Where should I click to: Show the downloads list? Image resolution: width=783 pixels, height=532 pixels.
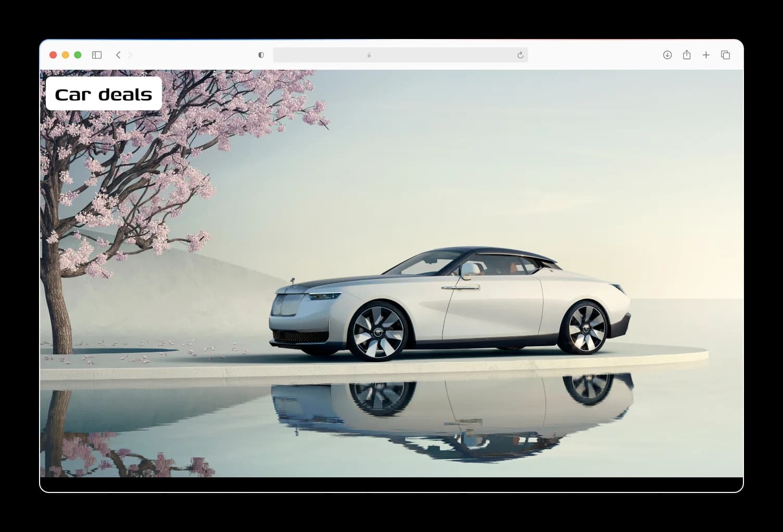pyautogui.click(x=667, y=55)
